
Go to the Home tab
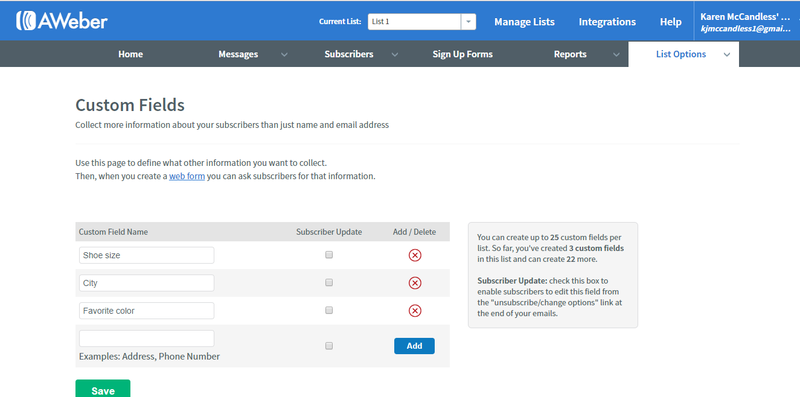click(x=131, y=54)
